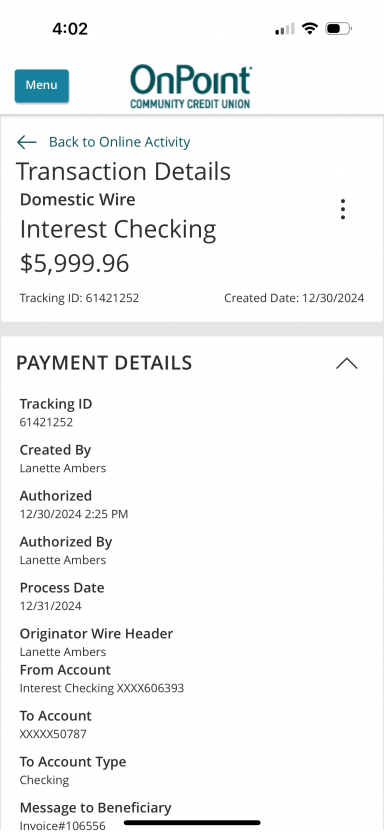Image resolution: width=384 pixels, height=833 pixels.
Task: Tap the To Account XXXXX50787 value
Action: [x=53, y=734]
